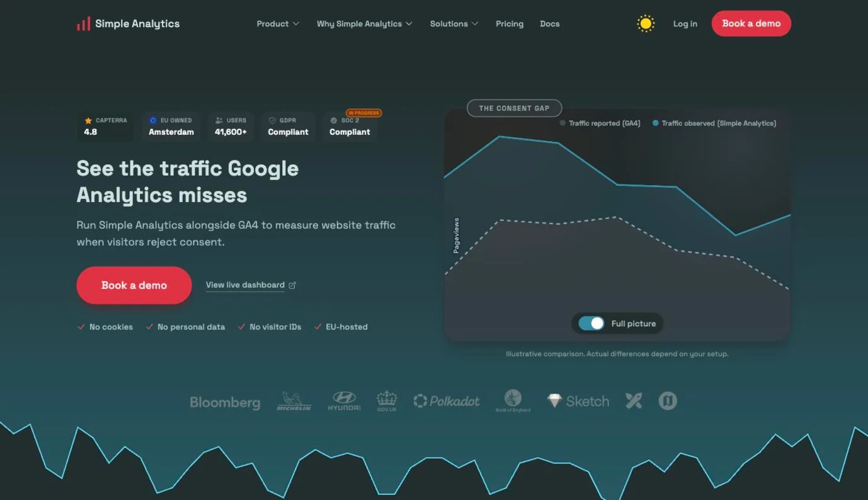Screen dimensions: 868x500
Task: Click the See the traffic Google Analytics misses headline
Action: (188, 181)
